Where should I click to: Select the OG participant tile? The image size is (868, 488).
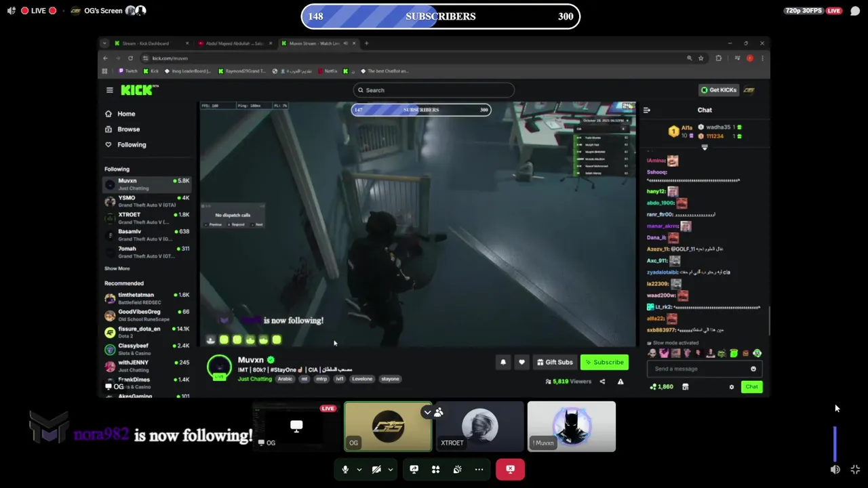(388, 426)
